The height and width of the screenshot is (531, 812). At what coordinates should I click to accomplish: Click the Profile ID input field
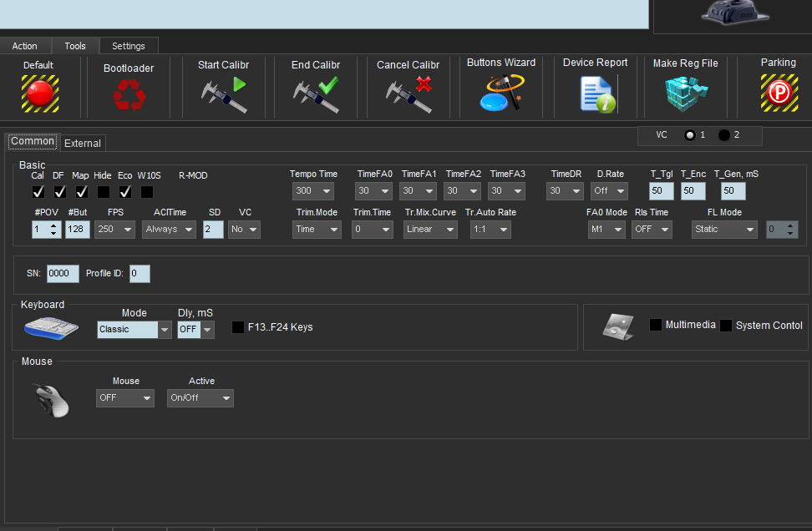140,274
